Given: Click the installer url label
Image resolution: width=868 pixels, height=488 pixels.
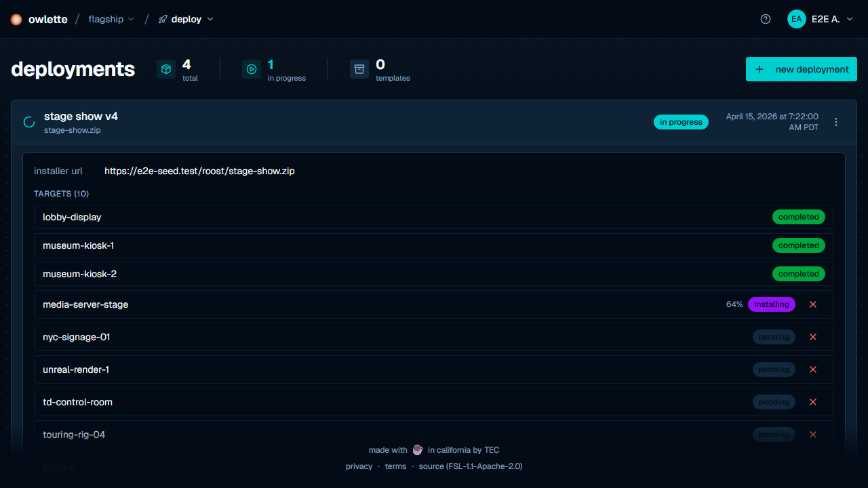Looking at the screenshot, I should (58, 171).
